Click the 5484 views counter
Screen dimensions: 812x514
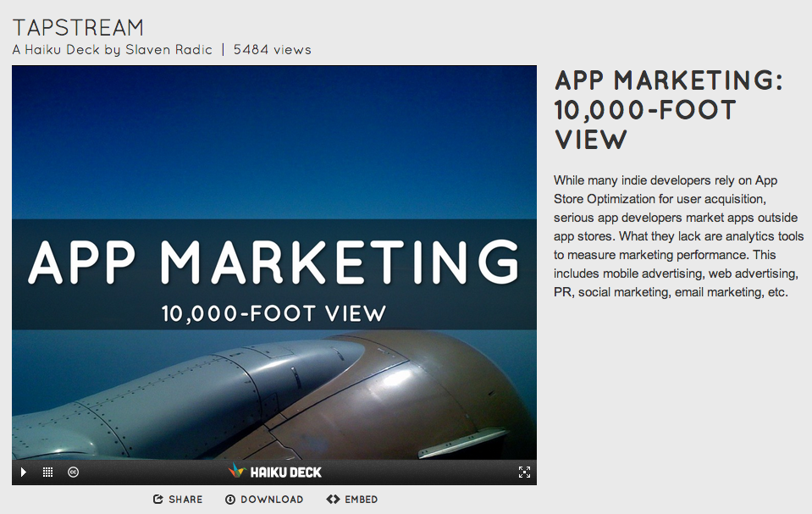(x=272, y=50)
